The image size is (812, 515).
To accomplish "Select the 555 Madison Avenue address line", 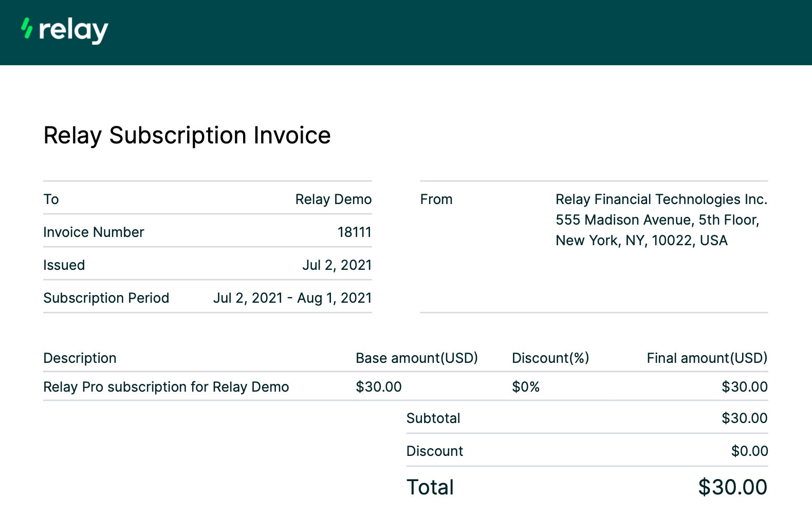I will (657, 220).
